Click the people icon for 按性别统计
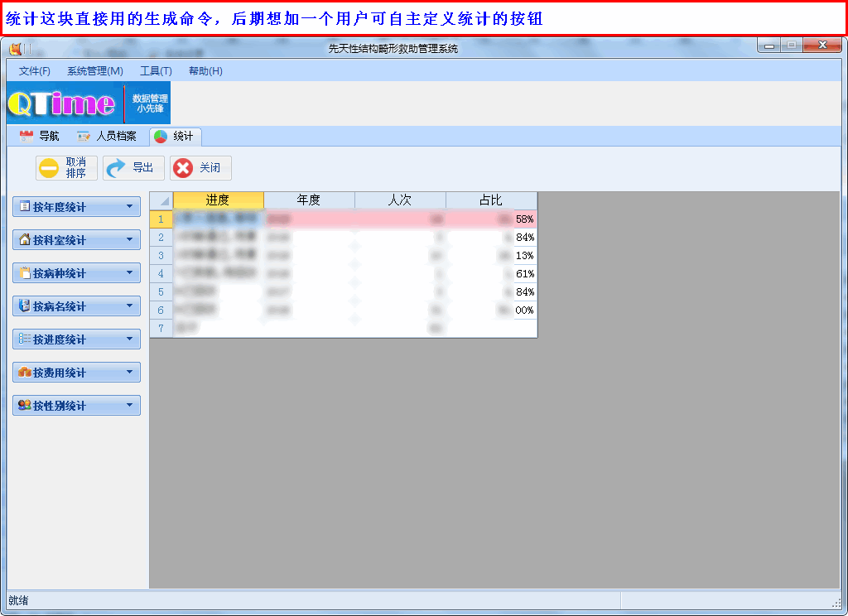848x616 pixels. click(x=24, y=406)
